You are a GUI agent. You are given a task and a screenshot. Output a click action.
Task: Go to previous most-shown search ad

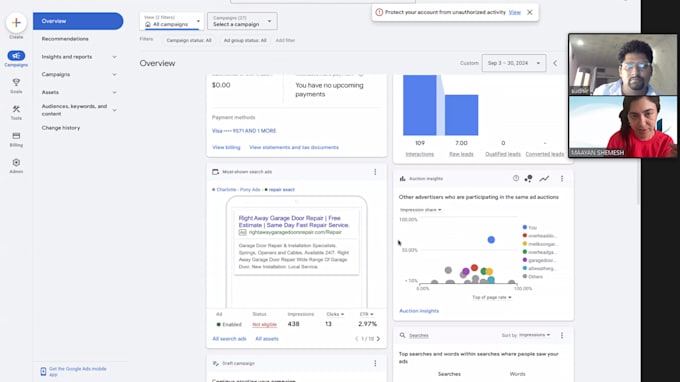click(357, 339)
